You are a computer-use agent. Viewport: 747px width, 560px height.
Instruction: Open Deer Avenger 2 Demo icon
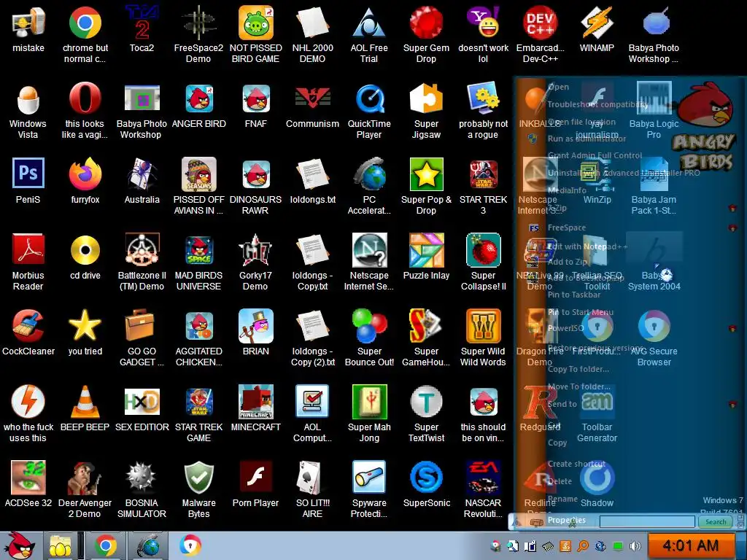coord(85,477)
